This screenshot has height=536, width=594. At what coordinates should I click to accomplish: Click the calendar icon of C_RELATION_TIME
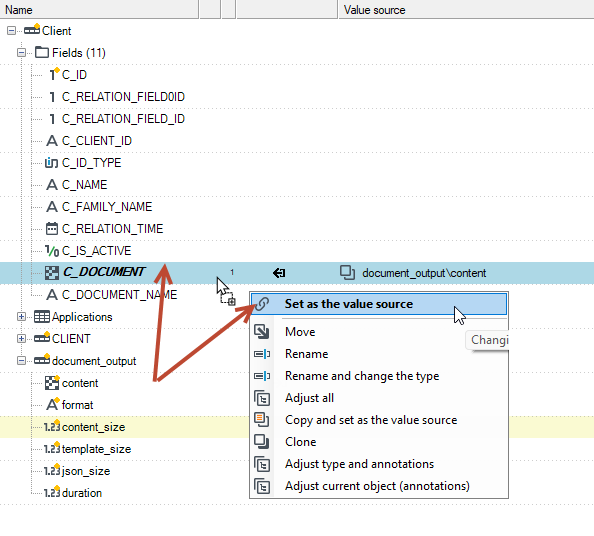point(52,229)
